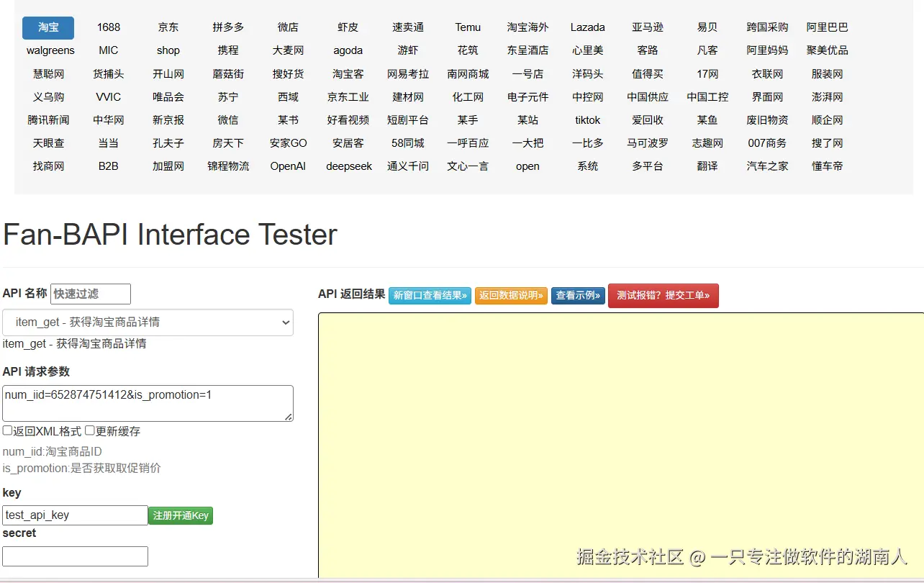
Task: Select the 文心一言 tab
Action: pyautogui.click(x=468, y=166)
